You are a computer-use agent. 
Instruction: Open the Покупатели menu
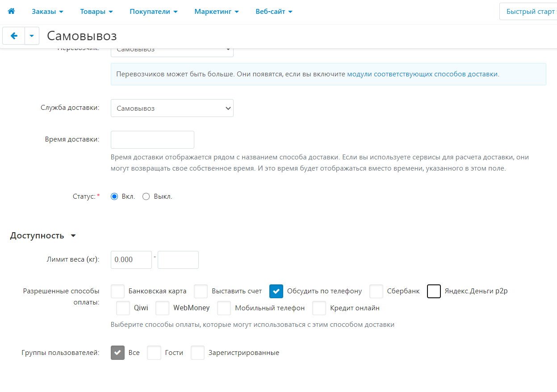pyautogui.click(x=154, y=12)
